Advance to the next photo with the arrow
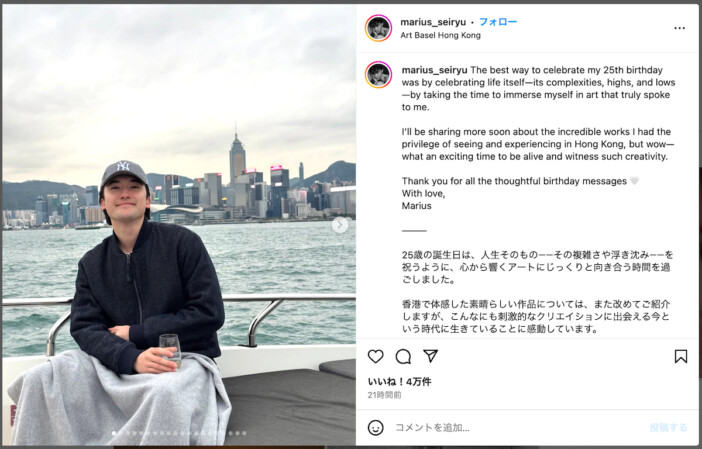Image resolution: width=702 pixels, height=449 pixels. click(340, 225)
